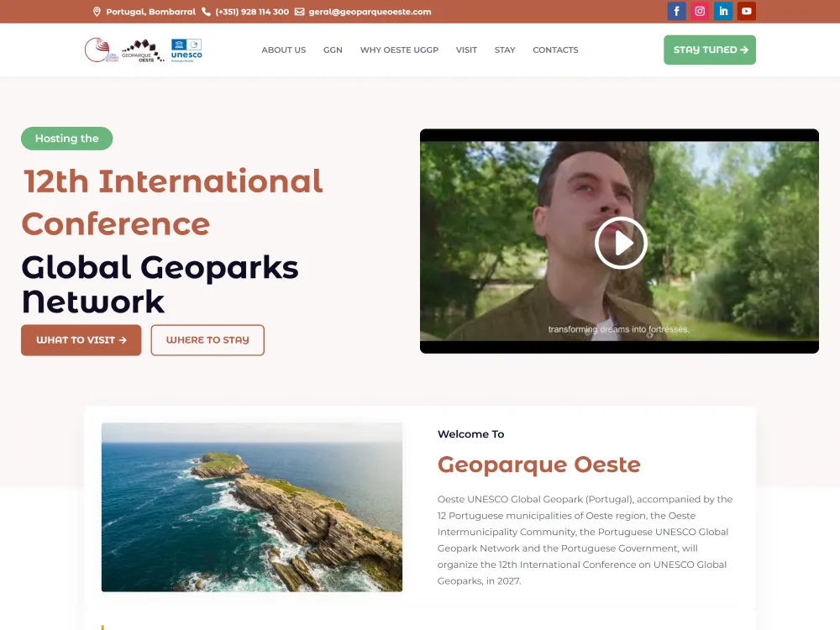The height and width of the screenshot is (630, 840).
Task: Click the envelope email icon
Action: point(300,12)
